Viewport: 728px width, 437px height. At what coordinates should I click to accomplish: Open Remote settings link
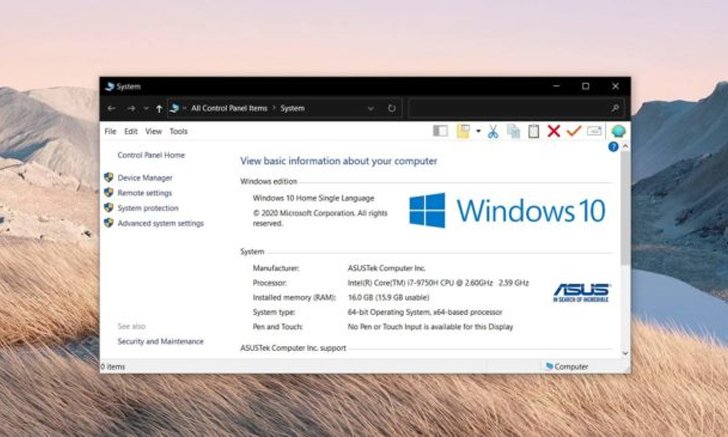[x=145, y=193]
